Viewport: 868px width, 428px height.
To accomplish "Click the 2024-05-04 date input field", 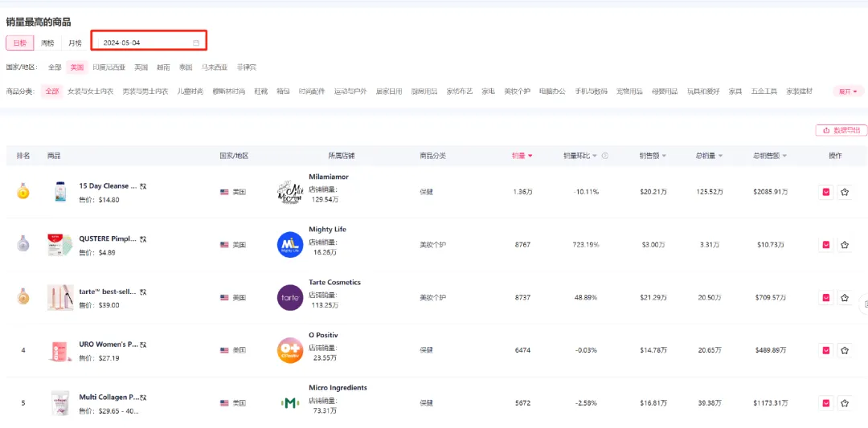I will pyautogui.click(x=145, y=43).
